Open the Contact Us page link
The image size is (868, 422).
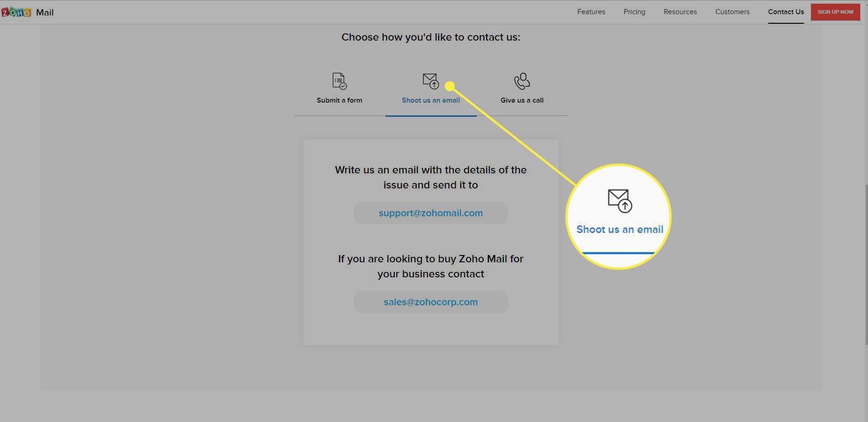coord(786,12)
